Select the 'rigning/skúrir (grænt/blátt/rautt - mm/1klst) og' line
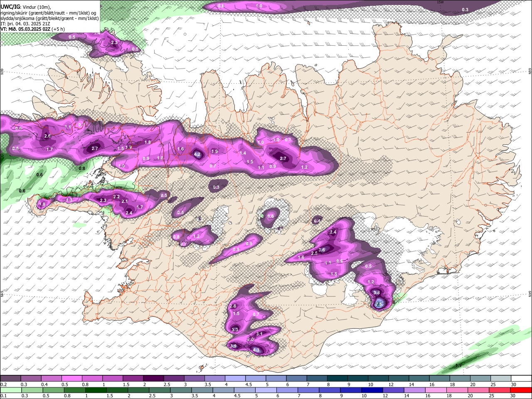The image size is (532, 399). (48, 13)
